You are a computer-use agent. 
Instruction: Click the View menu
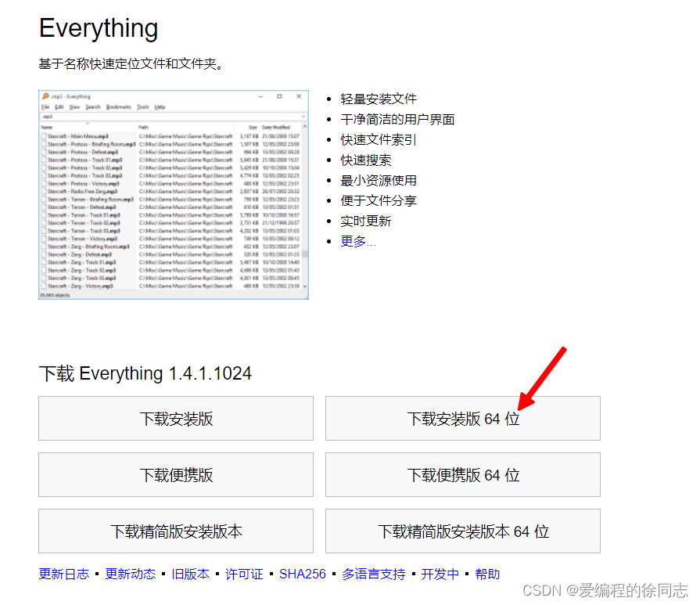[x=74, y=109]
